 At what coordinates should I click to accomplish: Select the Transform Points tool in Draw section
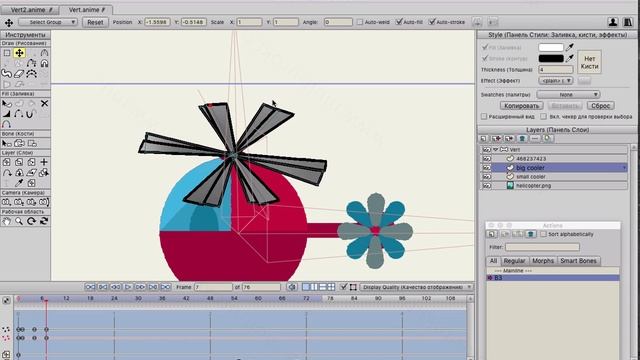[19, 53]
